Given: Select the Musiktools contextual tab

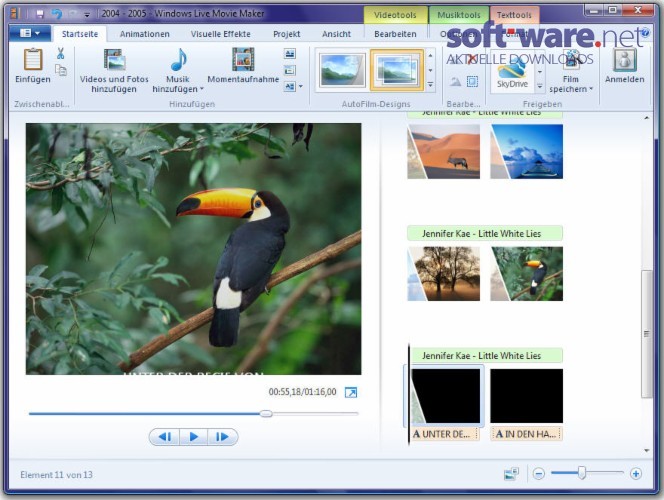Looking at the screenshot, I should (459, 15).
